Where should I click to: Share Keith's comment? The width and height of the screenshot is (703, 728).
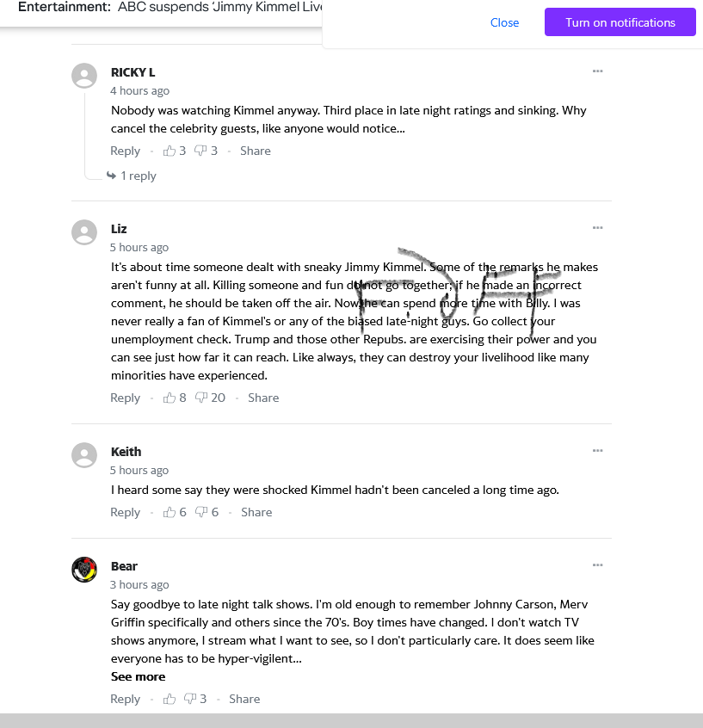point(256,512)
